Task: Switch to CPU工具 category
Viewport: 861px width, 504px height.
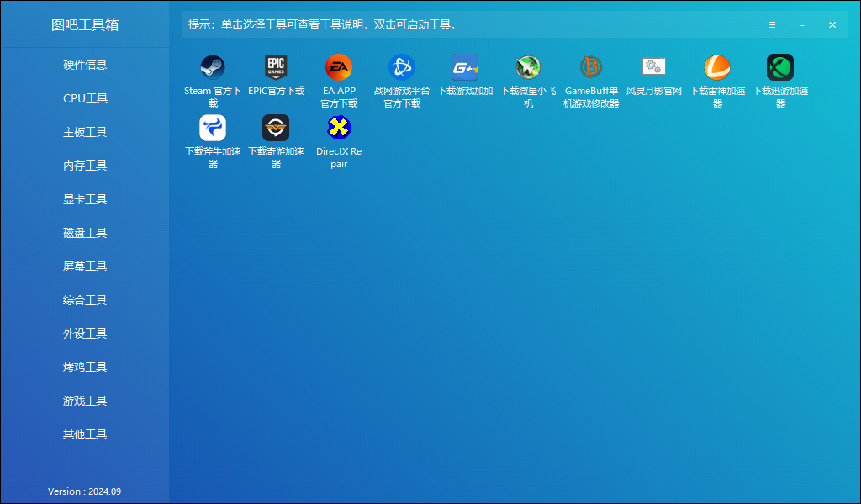Action: [x=85, y=98]
